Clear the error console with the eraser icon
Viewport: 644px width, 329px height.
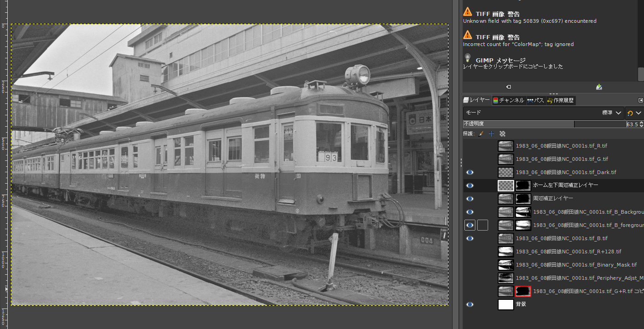pyautogui.click(x=509, y=87)
